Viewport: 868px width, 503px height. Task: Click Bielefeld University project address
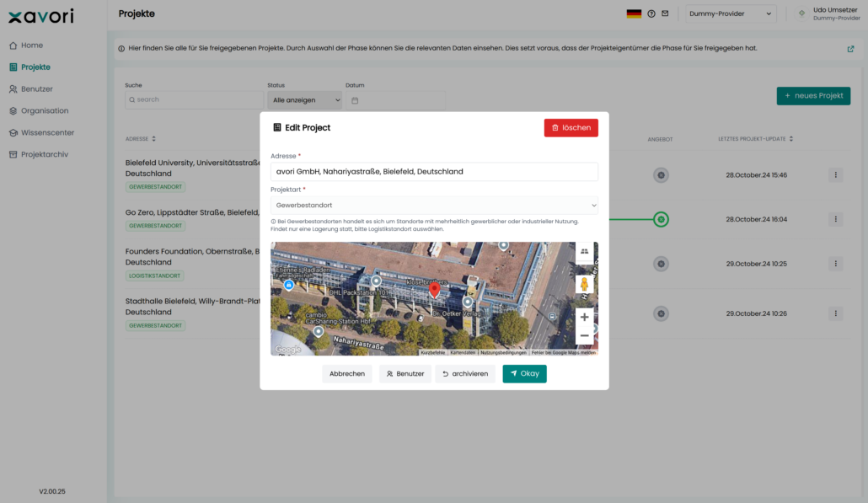coord(192,169)
